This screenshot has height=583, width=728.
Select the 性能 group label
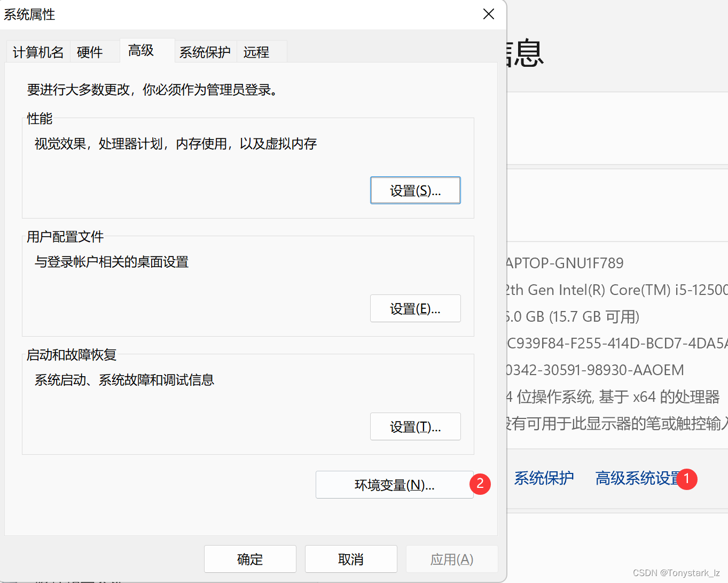click(x=40, y=118)
